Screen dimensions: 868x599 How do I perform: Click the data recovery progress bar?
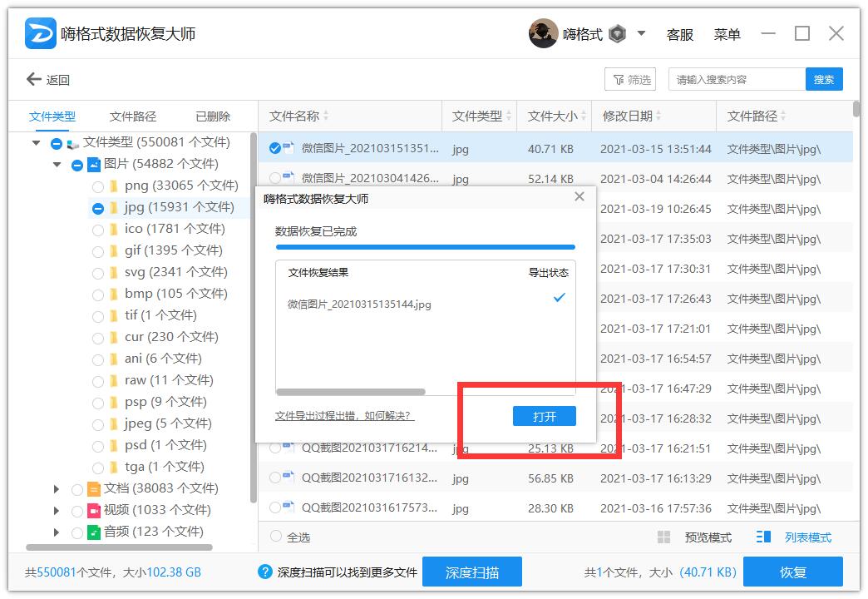click(x=425, y=247)
